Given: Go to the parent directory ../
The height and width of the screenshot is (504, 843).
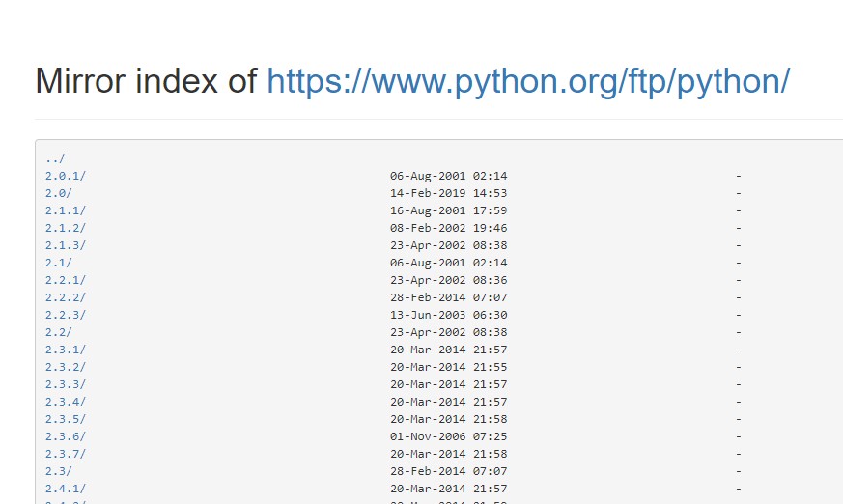Looking at the screenshot, I should (x=55, y=158).
